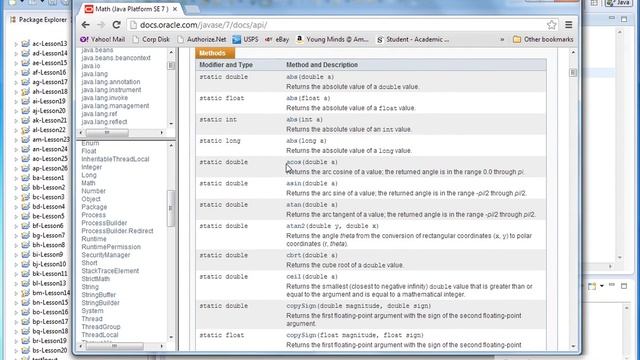Image resolution: width=640 pixels, height=360 pixels.
Task: Open the java.lang package link
Action: (95, 74)
